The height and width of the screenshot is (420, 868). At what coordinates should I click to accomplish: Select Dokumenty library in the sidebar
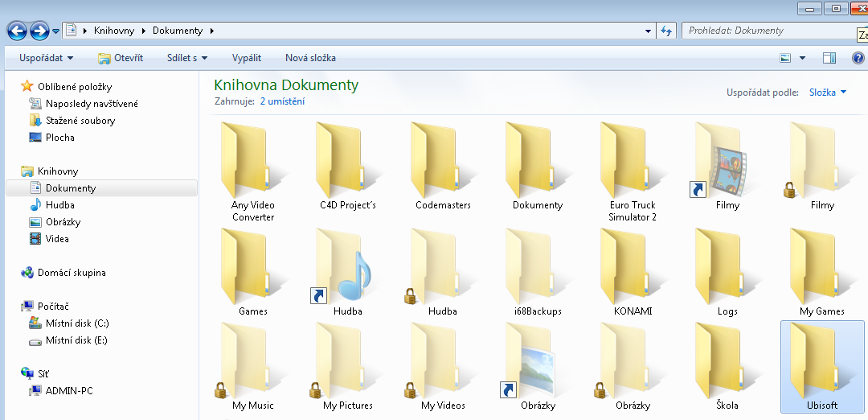(x=101, y=187)
